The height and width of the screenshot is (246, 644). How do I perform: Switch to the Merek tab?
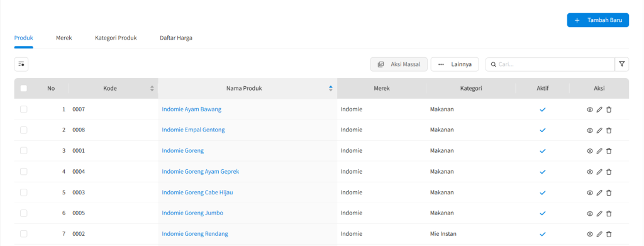pos(64,38)
